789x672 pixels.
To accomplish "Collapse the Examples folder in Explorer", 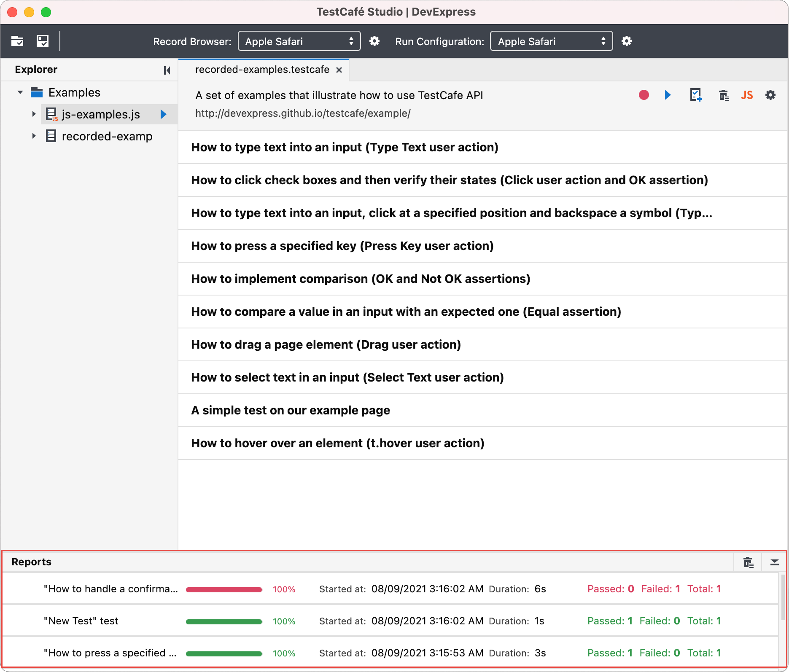I will (20, 92).
